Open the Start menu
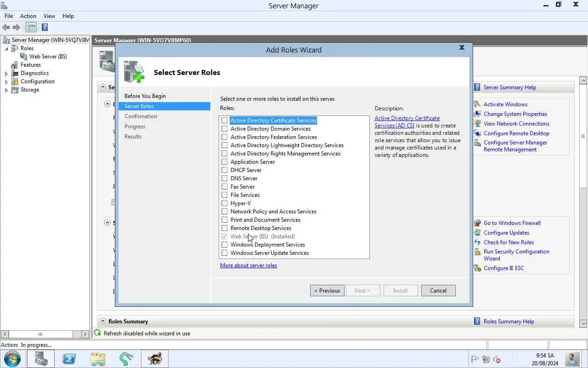 point(12,358)
